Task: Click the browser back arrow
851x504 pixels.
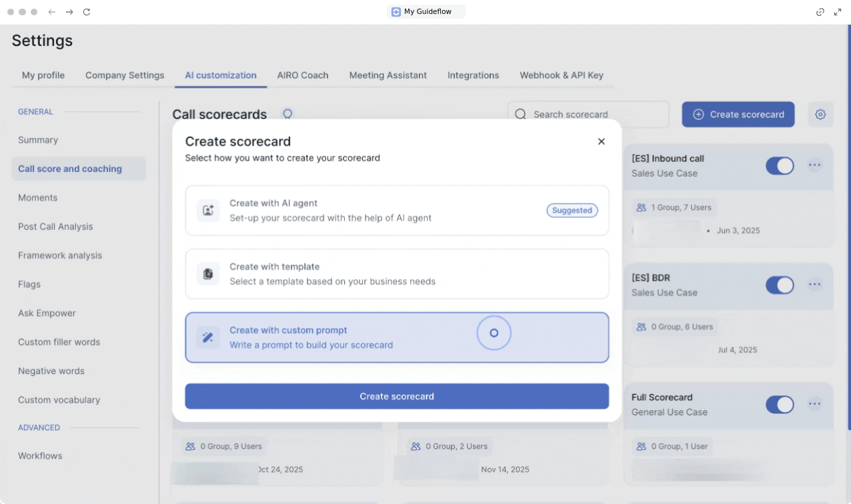Action: (x=52, y=12)
